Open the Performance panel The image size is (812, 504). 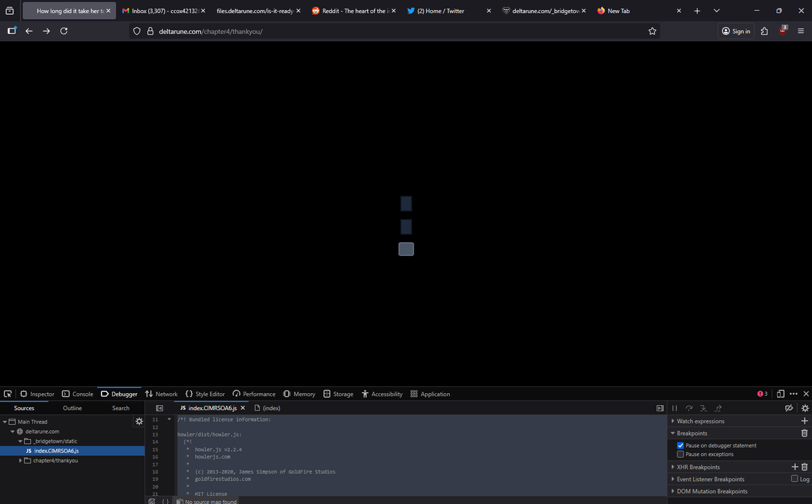(x=254, y=394)
